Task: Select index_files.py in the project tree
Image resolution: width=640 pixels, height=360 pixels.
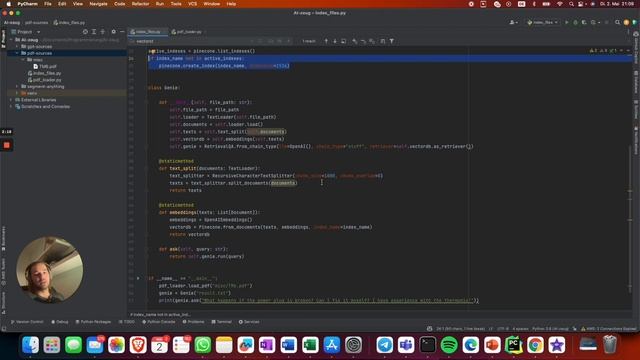Action: pos(44,73)
